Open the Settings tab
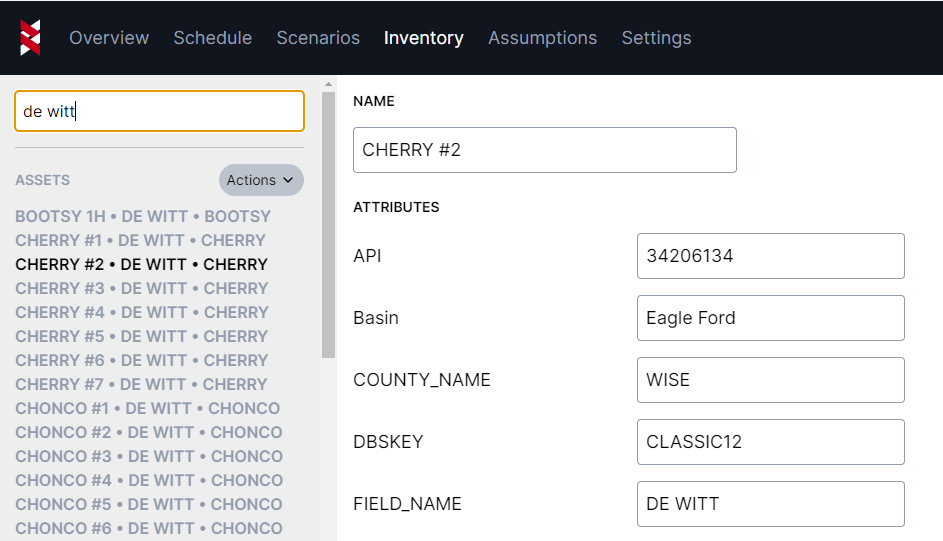943x541 pixels. [656, 38]
